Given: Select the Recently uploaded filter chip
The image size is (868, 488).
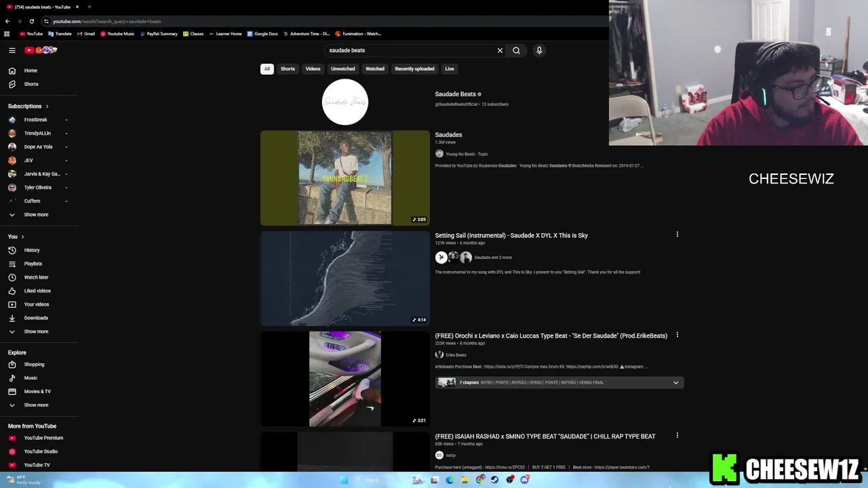Looking at the screenshot, I should point(414,68).
